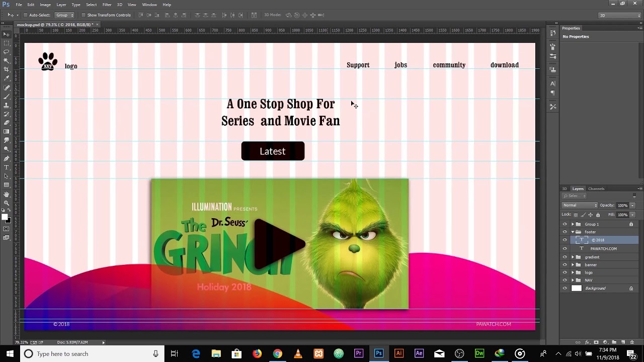This screenshot has height=362, width=644.
Task: Click the adjustment layer icon in Layers panel
Action: click(605, 342)
